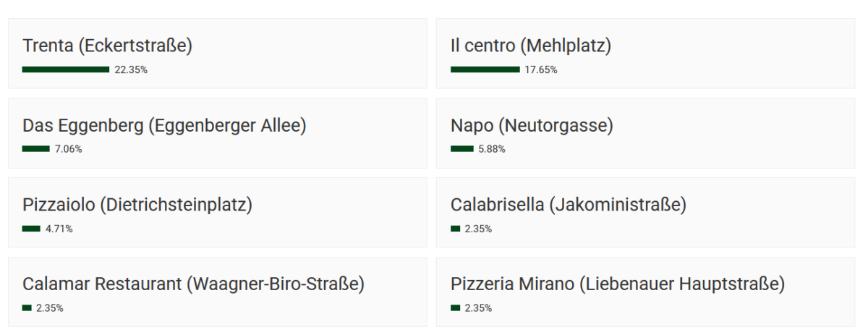Click Das Eggenberg's green vote bar
The image size is (868, 335).
(36, 149)
